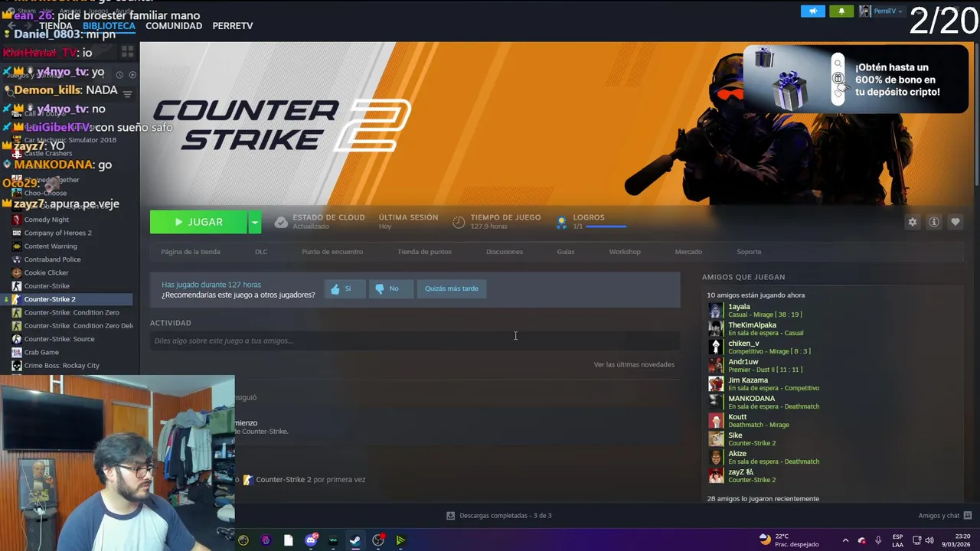Select Crime Boss: Rockay City entry
Screen dimensions: 980x551
click(61, 366)
